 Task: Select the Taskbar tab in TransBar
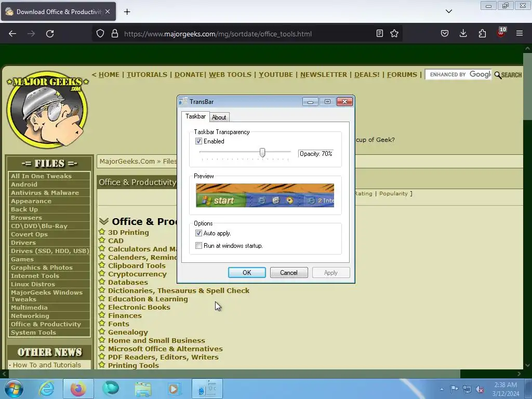pos(195,116)
